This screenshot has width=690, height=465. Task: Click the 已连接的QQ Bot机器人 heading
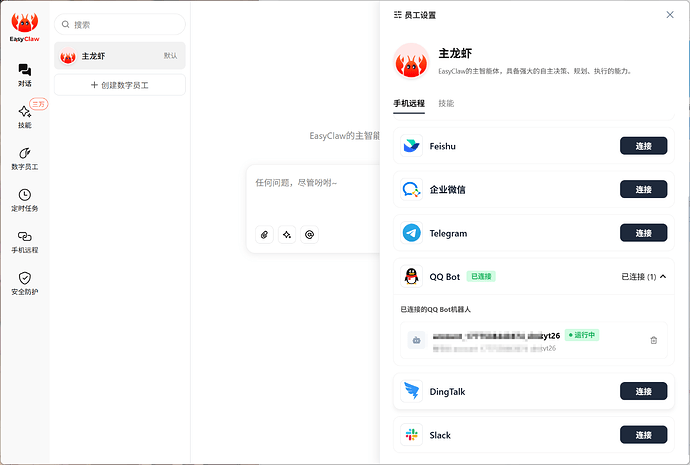point(435,309)
